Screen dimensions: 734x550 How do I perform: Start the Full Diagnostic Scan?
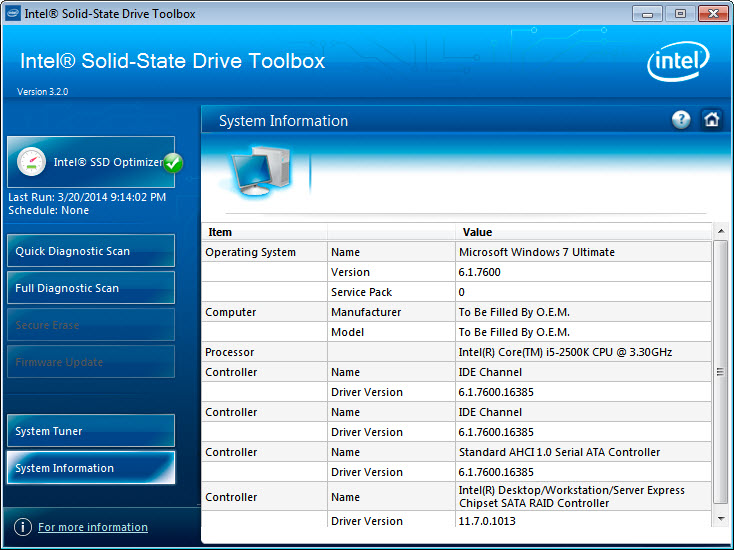91,288
